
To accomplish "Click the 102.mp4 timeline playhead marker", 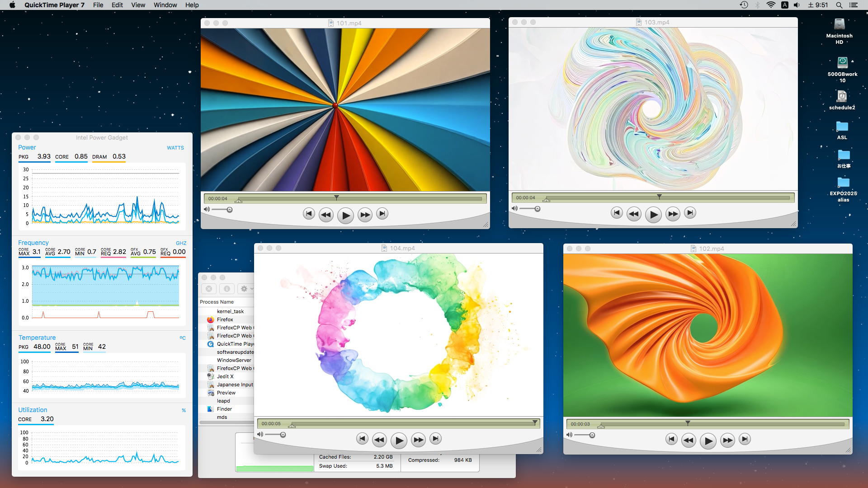I will click(688, 423).
